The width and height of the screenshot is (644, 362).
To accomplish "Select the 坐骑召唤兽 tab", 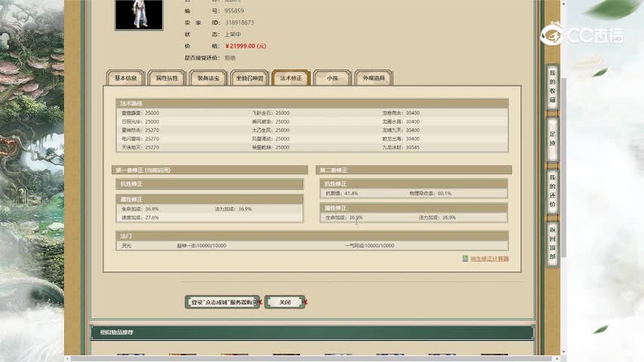I will [x=250, y=78].
